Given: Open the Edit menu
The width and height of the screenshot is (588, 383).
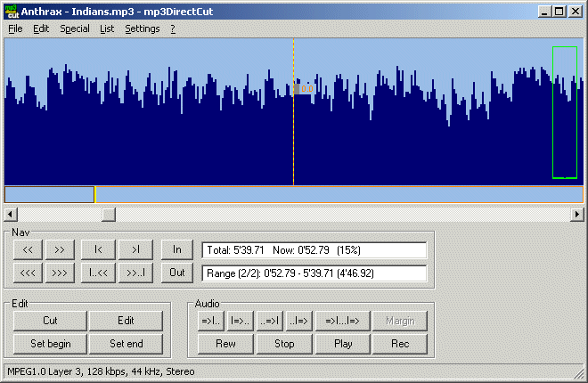Looking at the screenshot, I should 41,29.
